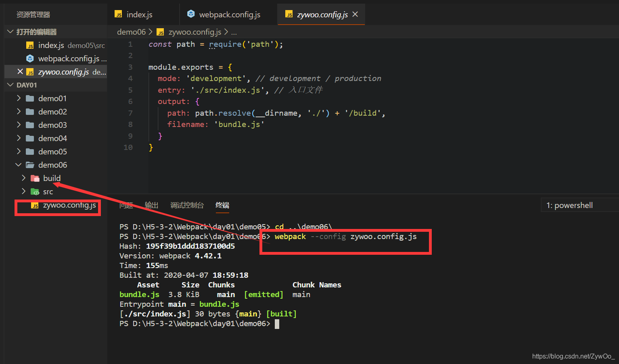Click the green src folder icon
This screenshot has width=619, height=364.
(35, 191)
